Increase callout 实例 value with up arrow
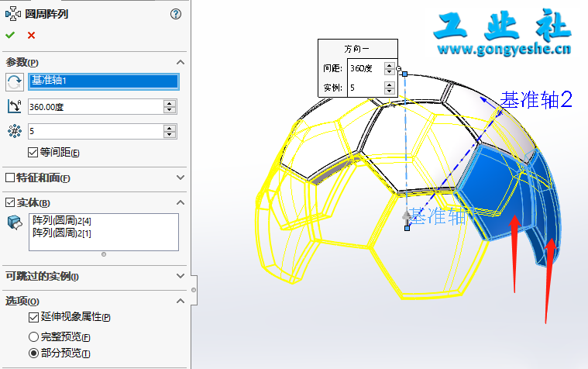The width and height of the screenshot is (588, 369). (x=389, y=84)
